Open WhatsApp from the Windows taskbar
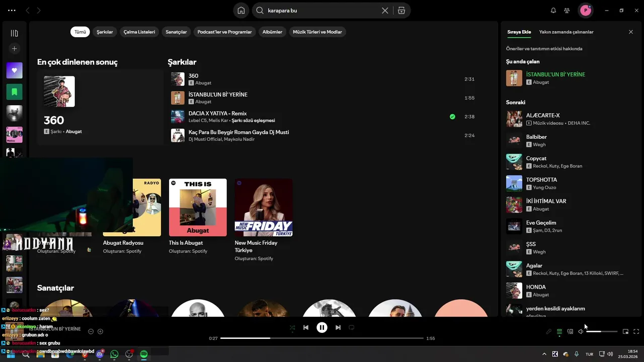Screen dimensions: 644x362 pyautogui.click(x=114, y=354)
